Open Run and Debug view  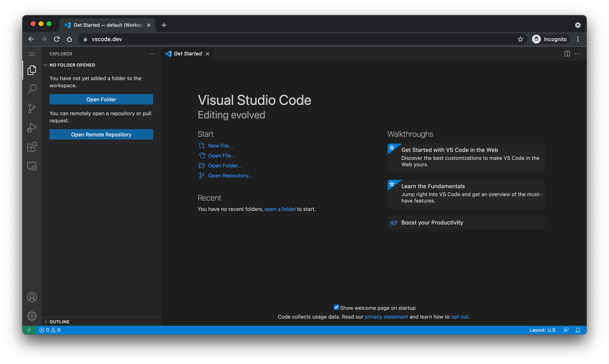click(x=32, y=128)
